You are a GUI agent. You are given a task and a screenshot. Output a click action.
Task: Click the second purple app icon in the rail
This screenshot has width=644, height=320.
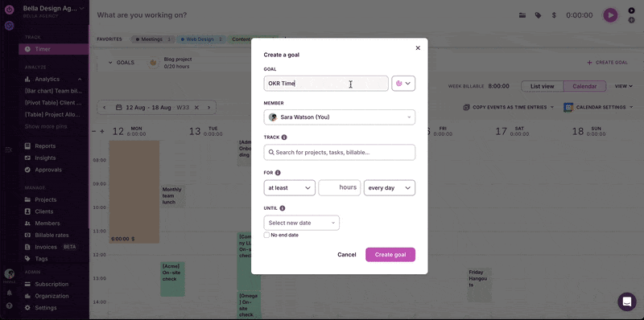(9, 26)
